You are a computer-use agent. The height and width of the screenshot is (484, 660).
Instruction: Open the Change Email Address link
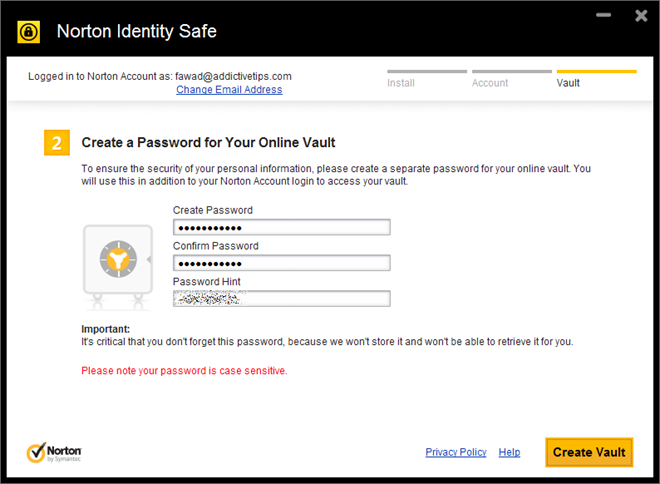(x=229, y=90)
